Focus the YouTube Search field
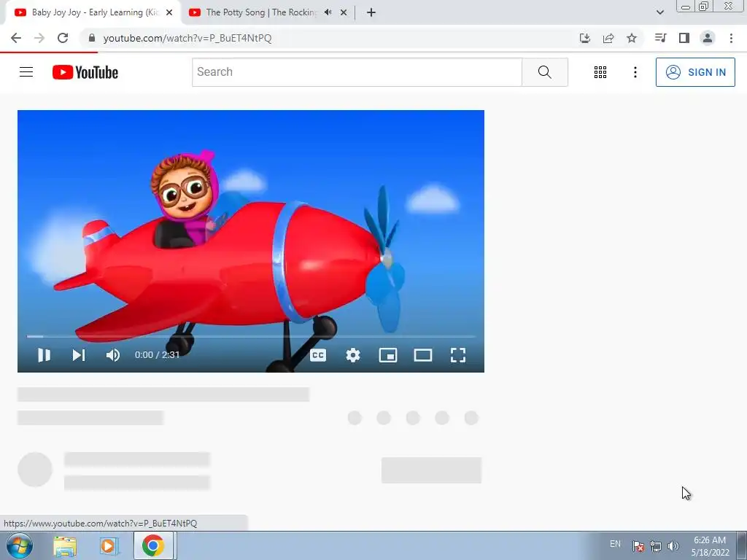 [x=357, y=72]
